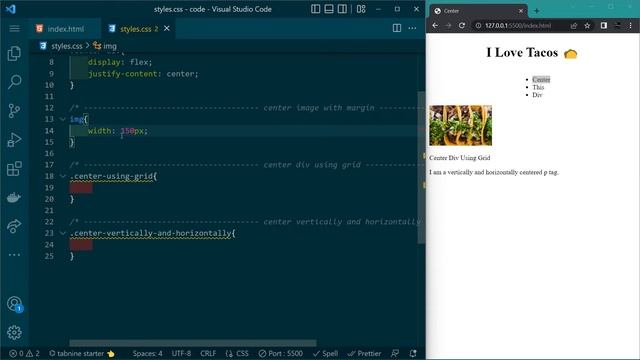
Task: Split the editor to the right
Action: [397, 28]
